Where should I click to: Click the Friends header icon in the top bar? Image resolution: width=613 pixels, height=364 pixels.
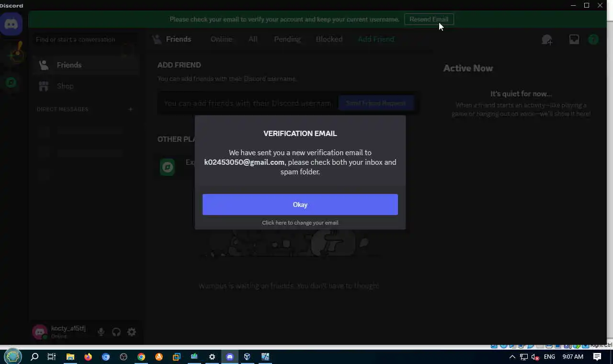pos(157,39)
